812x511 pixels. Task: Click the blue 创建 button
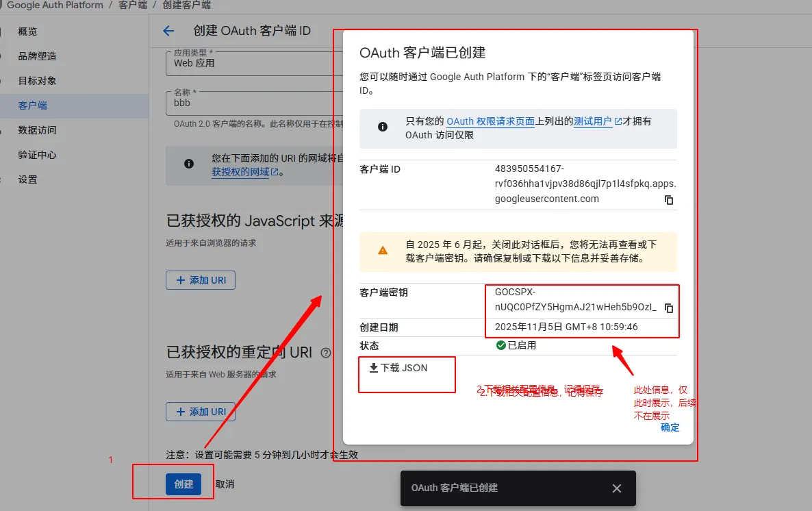click(183, 484)
